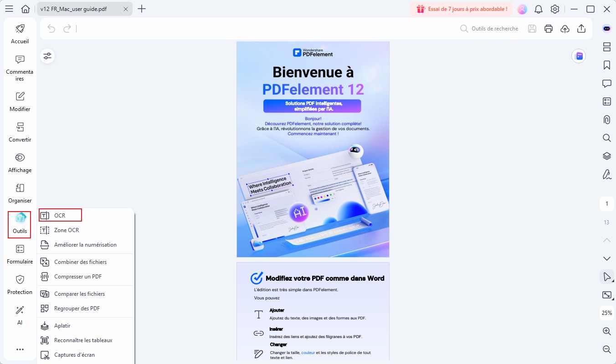Choose Regrouper des PDF
Viewport: 616px width, 364px height.
point(86,308)
